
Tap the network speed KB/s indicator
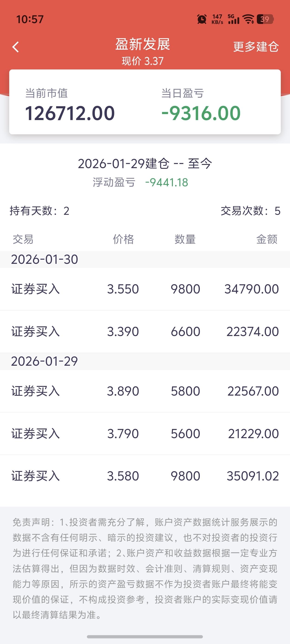(x=217, y=19)
